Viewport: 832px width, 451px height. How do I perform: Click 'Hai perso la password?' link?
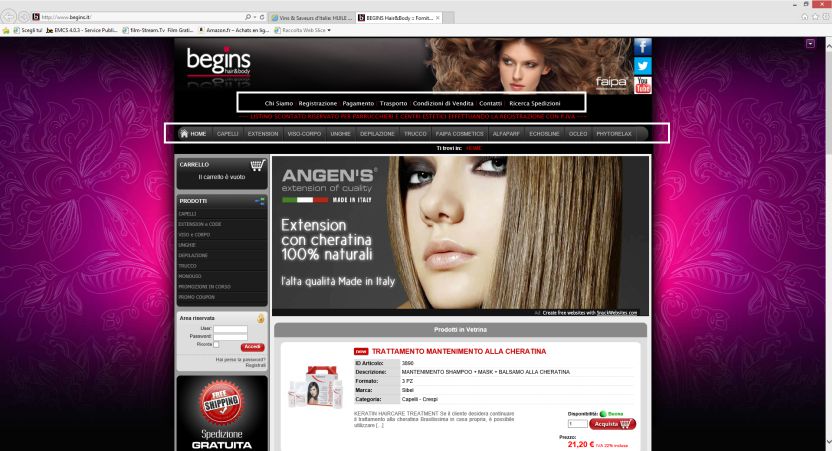[x=240, y=360]
